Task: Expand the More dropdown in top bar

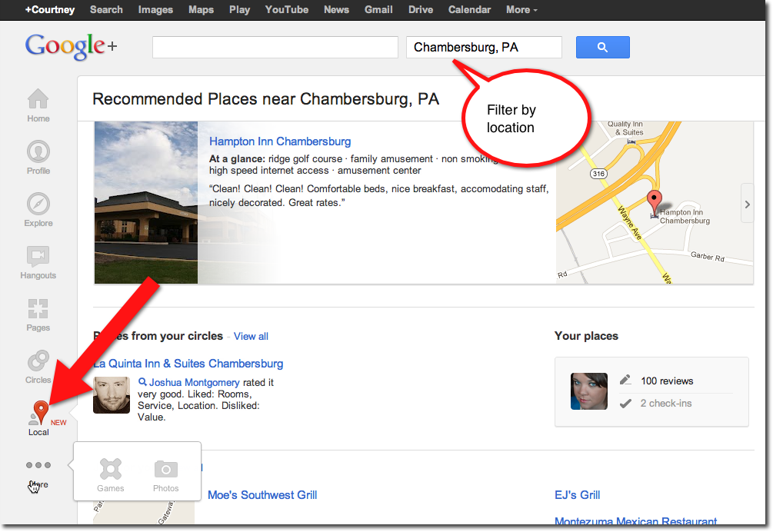Action: pos(521,10)
